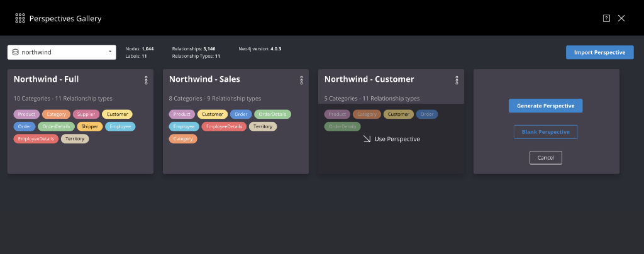The width and height of the screenshot is (644, 254).
Task: Click the OrderDetails tag in Northwind - Customer
Action: click(x=342, y=126)
